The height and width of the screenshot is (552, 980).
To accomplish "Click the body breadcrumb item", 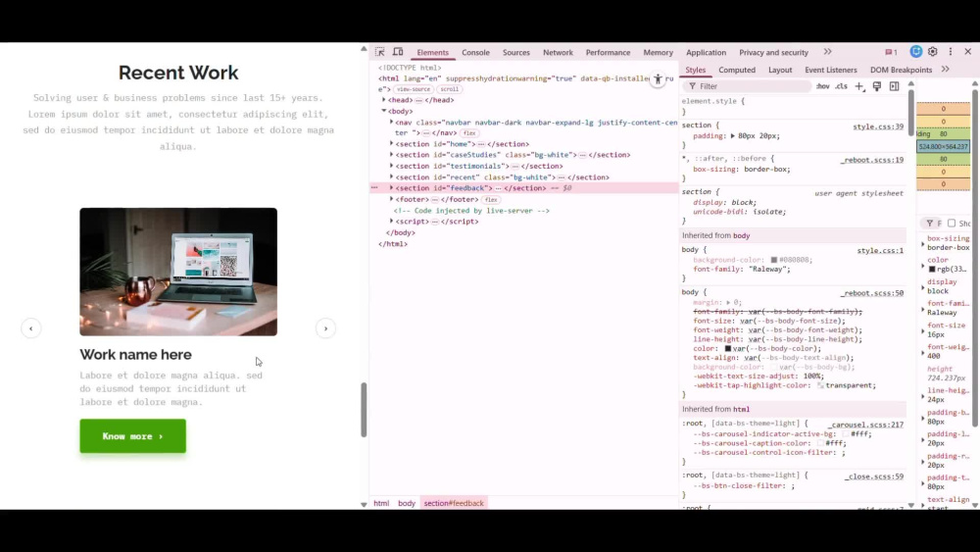I will click(x=407, y=503).
